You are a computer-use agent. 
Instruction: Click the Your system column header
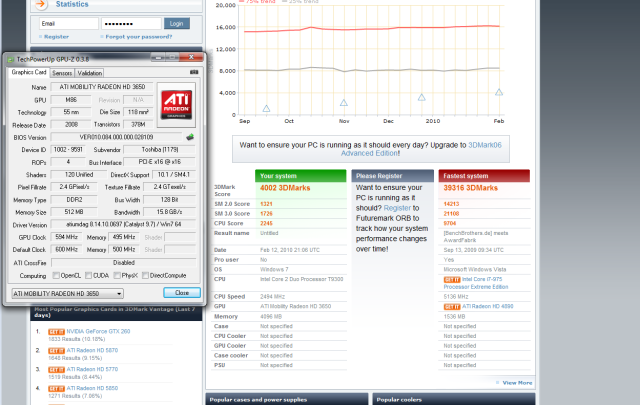click(300, 176)
